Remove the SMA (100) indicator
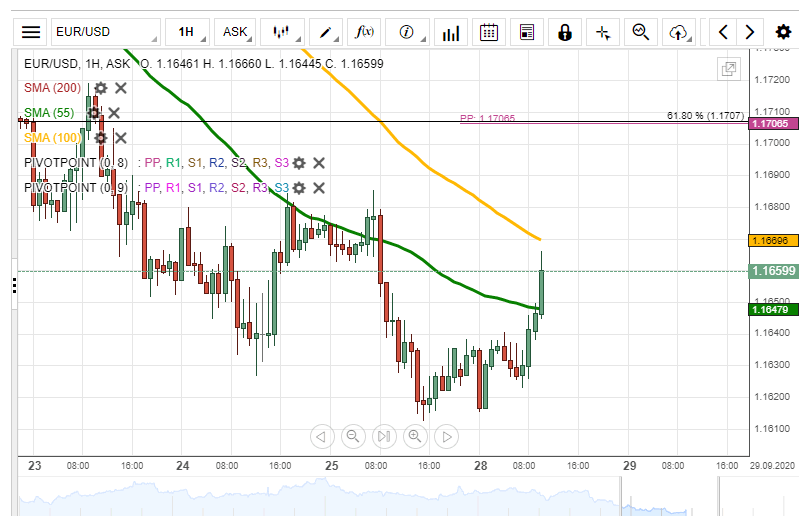Screen dimensions: 803x520 pos(121,138)
